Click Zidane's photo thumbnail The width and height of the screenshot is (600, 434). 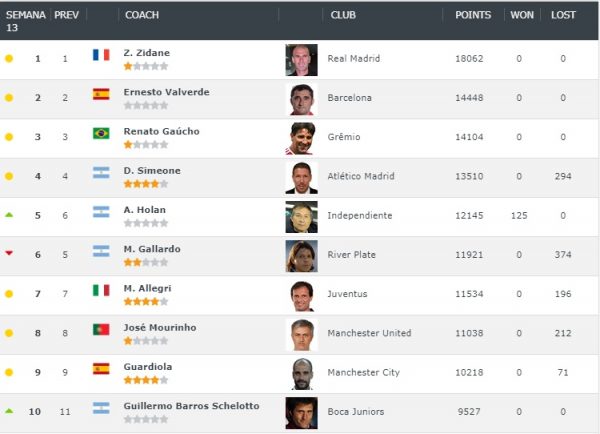pos(301,60)
